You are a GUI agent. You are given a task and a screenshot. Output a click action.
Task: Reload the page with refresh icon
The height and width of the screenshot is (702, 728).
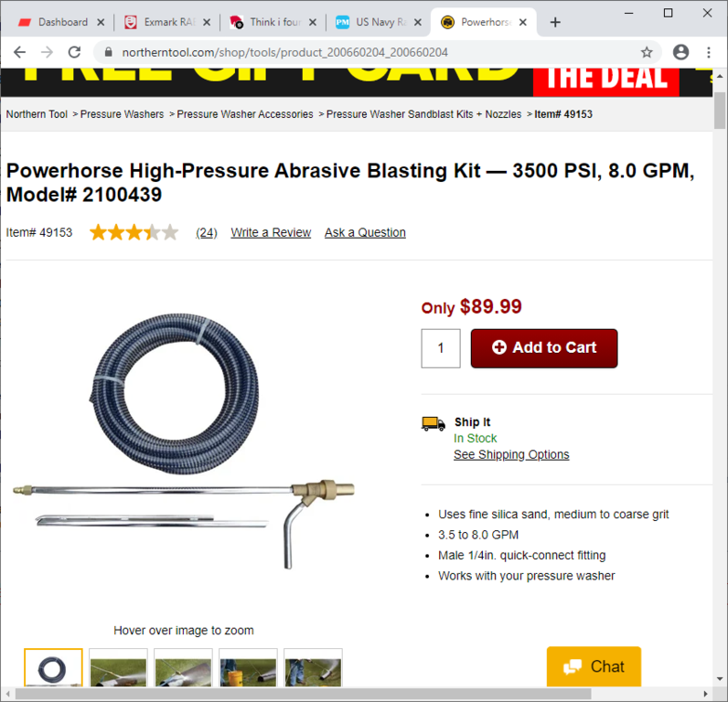point(75,52)
